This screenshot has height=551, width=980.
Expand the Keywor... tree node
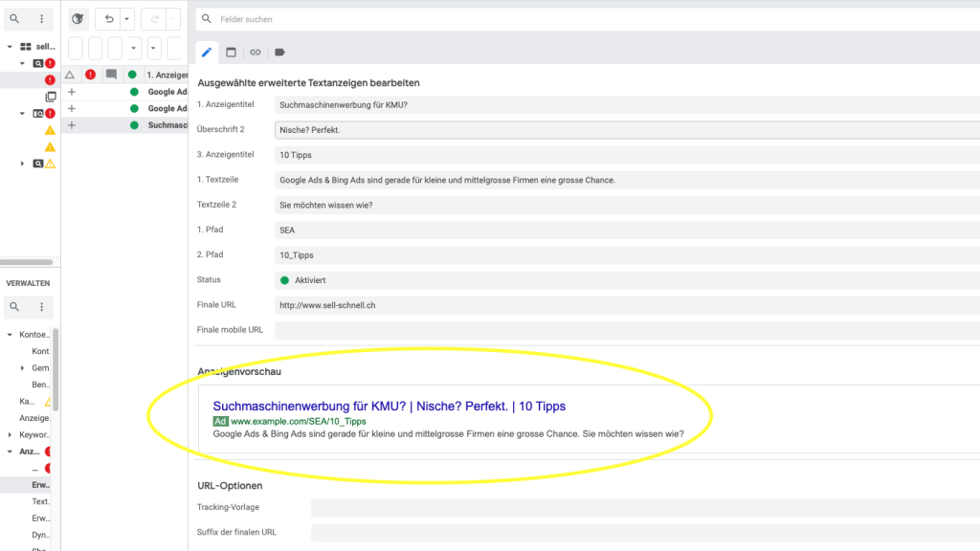point(10,435)
